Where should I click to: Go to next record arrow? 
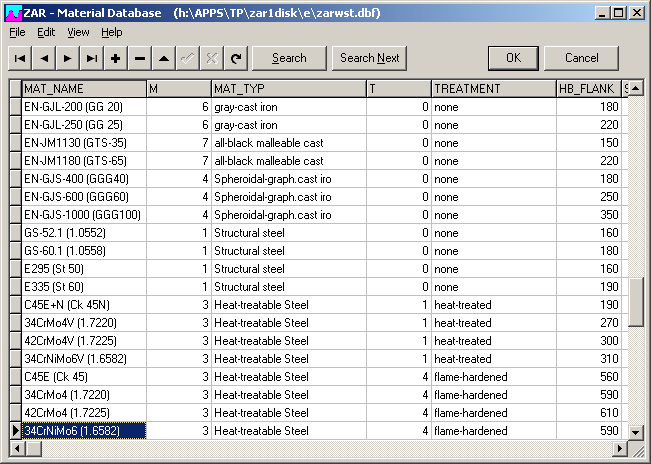coord(68,58)
